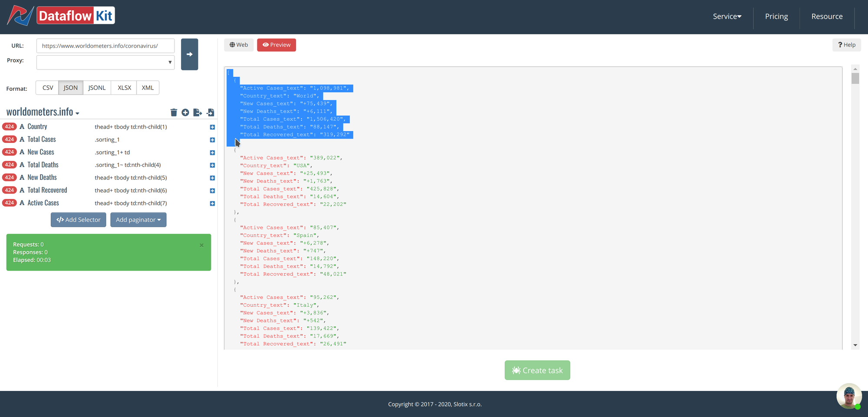This screenshot has width=868, height=417.
Task: Open the support chat avatar
Action: (849, 396)
